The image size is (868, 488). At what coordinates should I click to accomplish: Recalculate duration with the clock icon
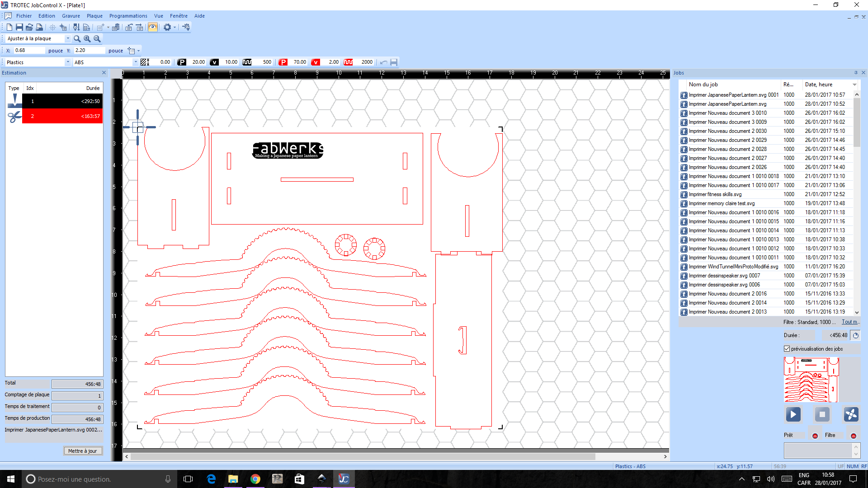[x=855, y=335]
